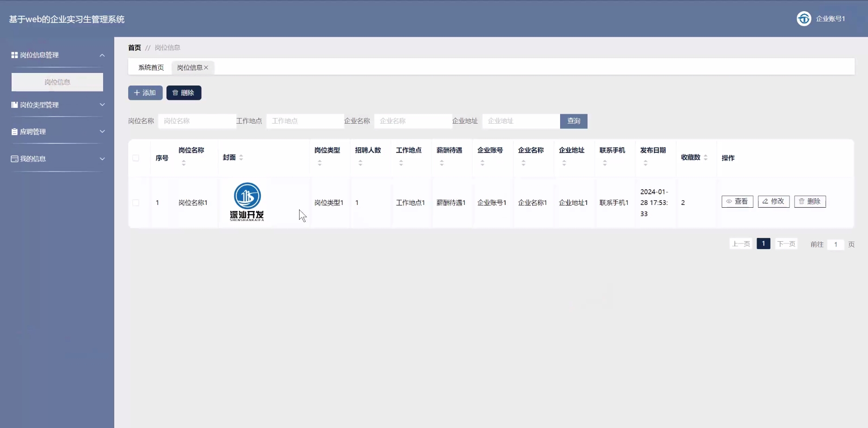Delete row 岗位名称1 with 删除 button
Screen dimensions: 868x428
coord(810,202)
